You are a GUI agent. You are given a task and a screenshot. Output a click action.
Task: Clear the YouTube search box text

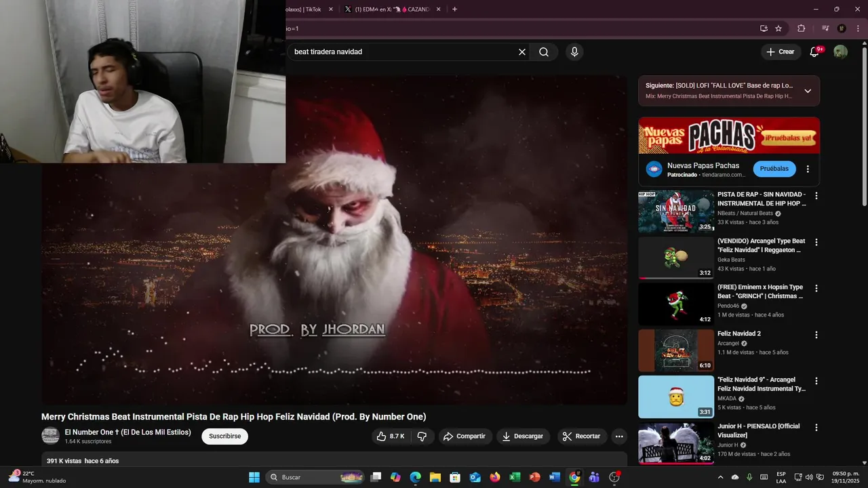[x=522, y=52]
